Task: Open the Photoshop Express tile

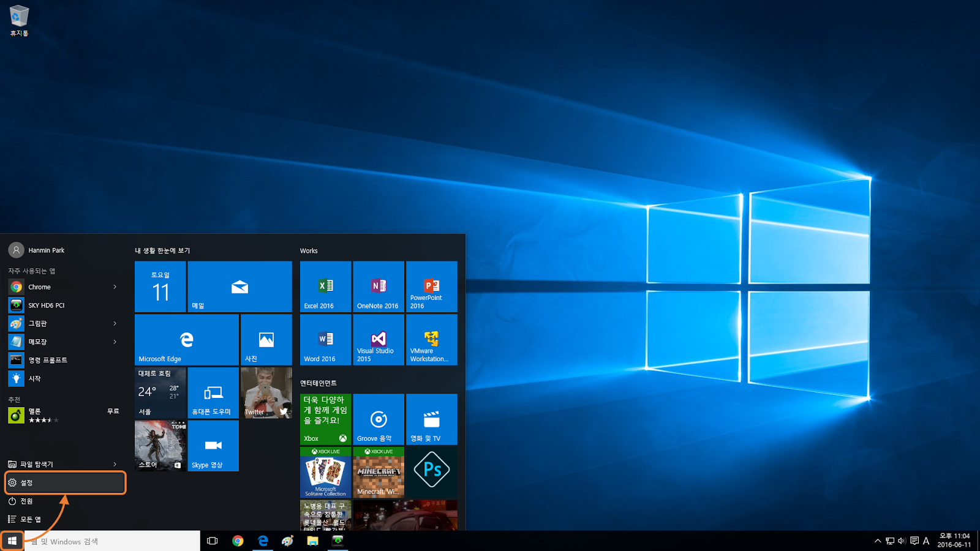Action: 431,471
